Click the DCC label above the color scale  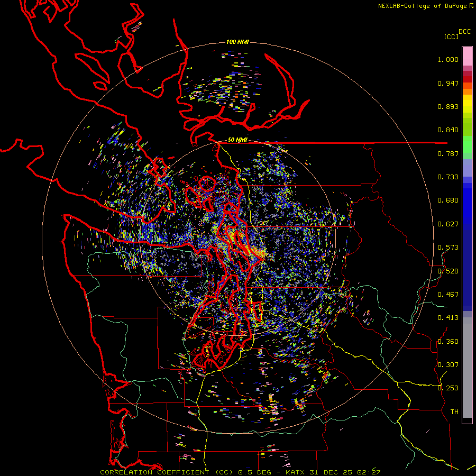[x=464, y=32]
